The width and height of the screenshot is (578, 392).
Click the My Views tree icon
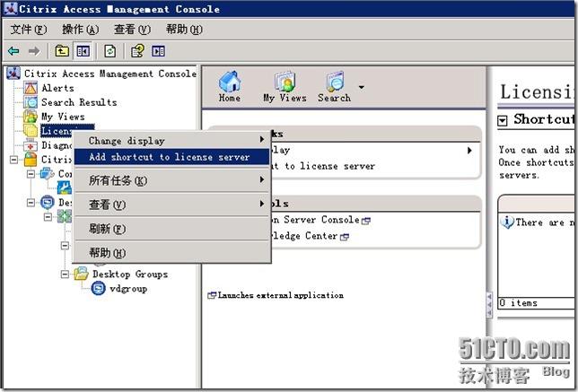(x=31, y=117)
